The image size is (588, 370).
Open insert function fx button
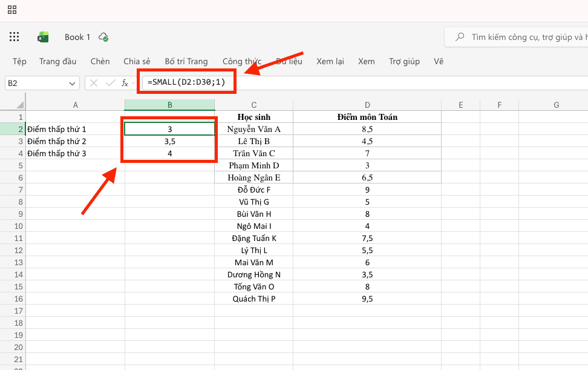(125, 83)
